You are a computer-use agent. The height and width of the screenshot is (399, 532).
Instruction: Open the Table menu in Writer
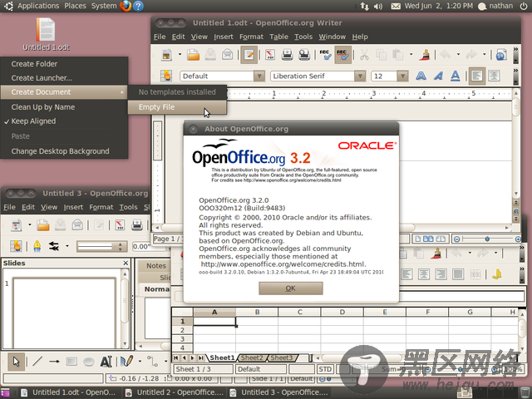278,37
